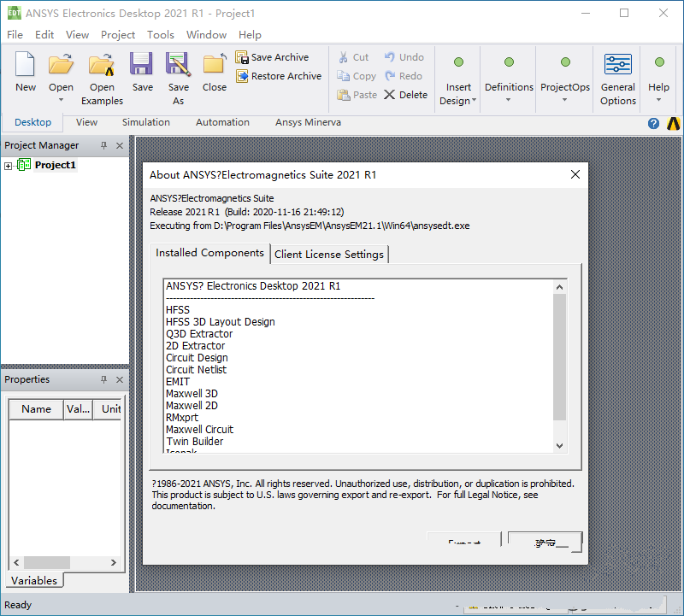Click the "Val..." column header in Properties

click(78, 409)
